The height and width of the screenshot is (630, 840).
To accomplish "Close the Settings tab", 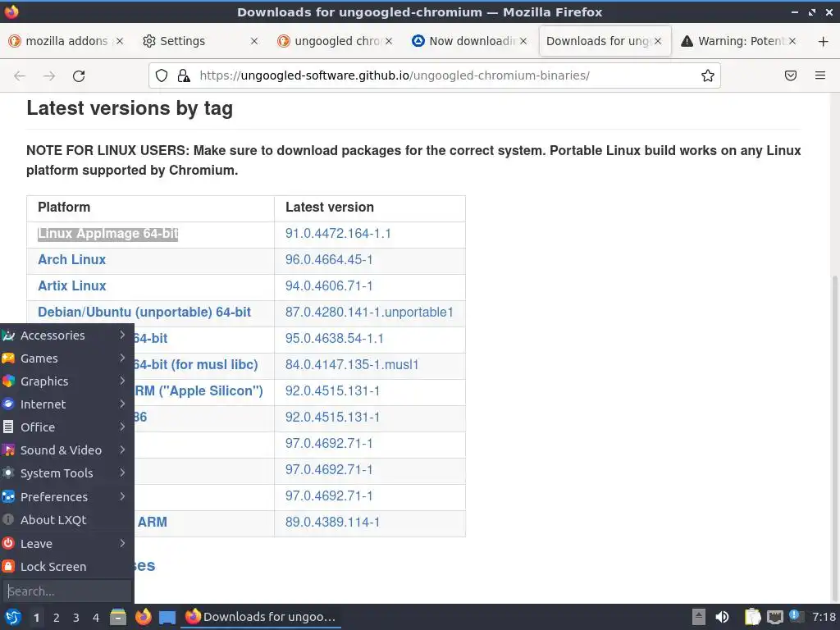I will point(254,41).
